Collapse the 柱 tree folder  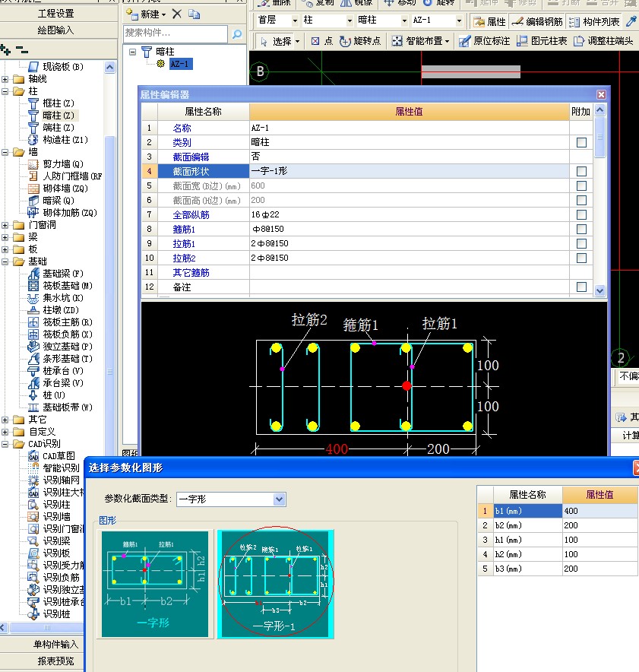pyautogui.click(x=5, y=91)
